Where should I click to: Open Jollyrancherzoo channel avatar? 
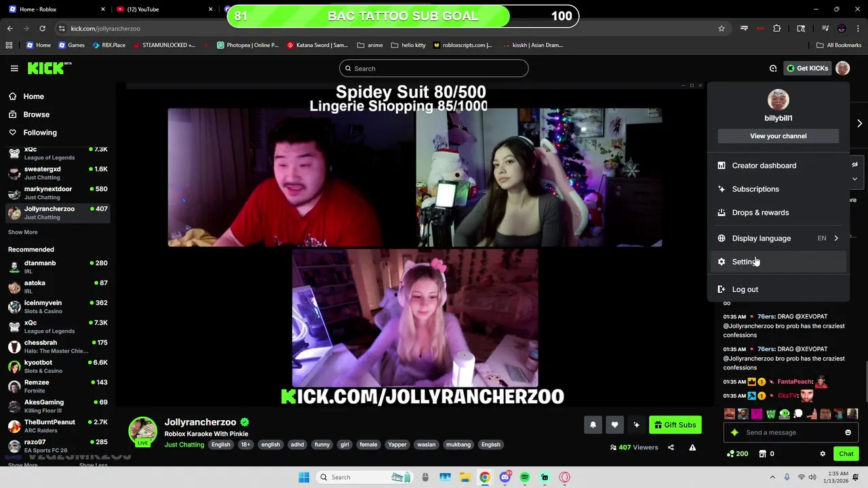(142, 432)
